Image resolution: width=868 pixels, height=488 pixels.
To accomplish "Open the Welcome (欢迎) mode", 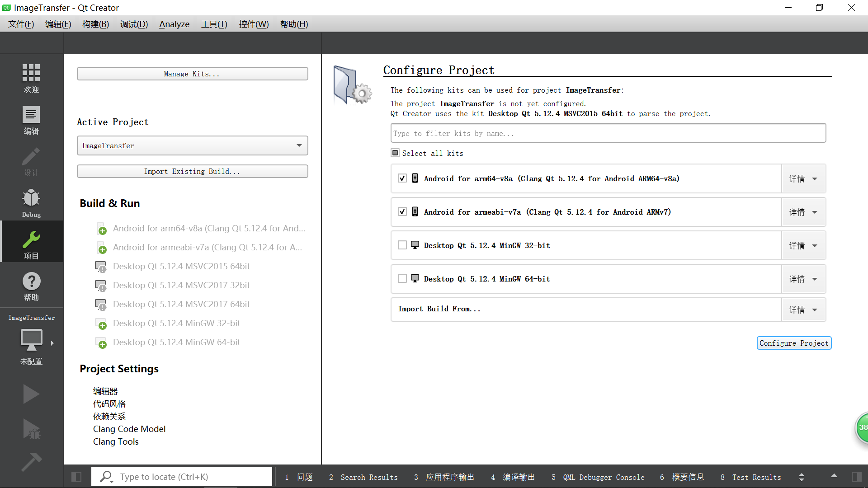I will pyautogui.click(x=31, y=78).
